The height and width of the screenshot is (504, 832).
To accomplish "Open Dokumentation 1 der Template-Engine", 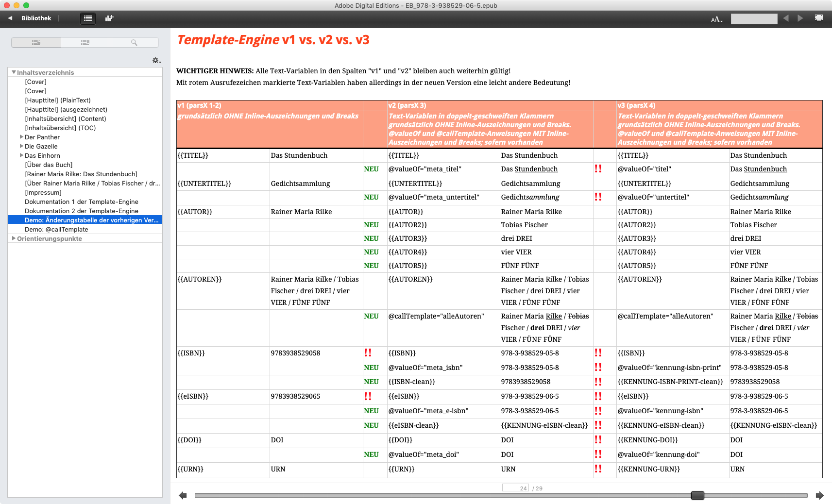I will [82, 202].
